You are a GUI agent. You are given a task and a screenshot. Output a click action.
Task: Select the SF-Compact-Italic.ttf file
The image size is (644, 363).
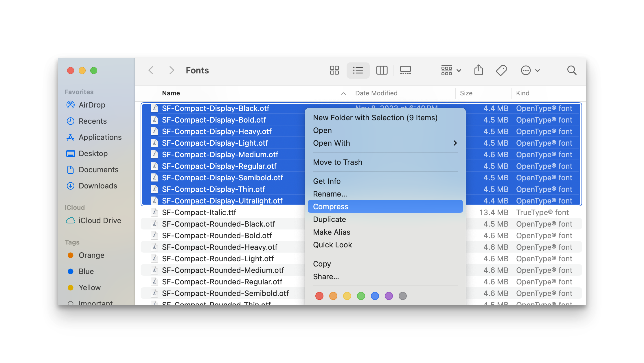199,212
